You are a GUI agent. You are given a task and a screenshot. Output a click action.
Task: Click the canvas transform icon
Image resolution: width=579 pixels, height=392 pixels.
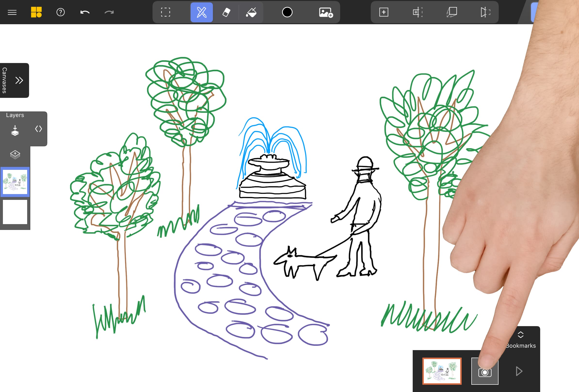pyautogui.click(x=452, y=12)
